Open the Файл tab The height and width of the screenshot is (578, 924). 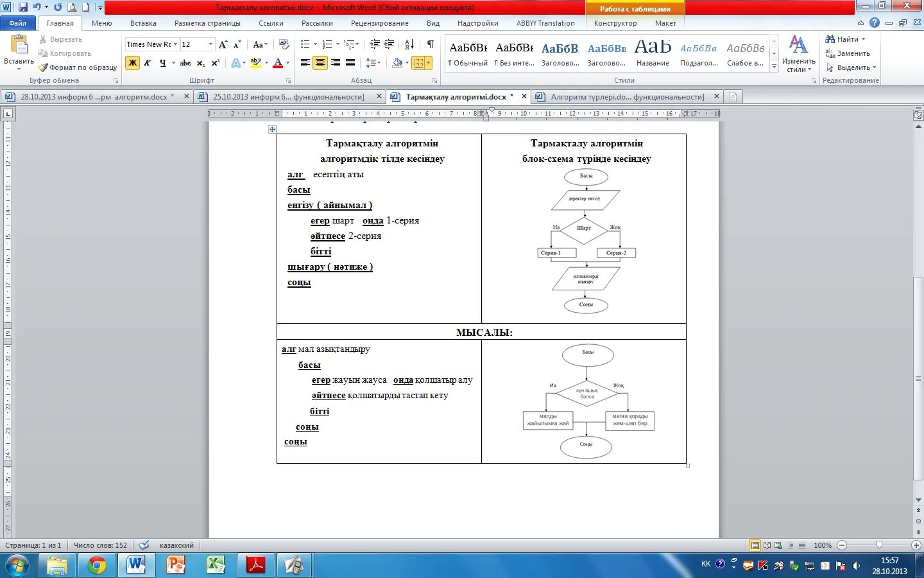tap(18, 23)
